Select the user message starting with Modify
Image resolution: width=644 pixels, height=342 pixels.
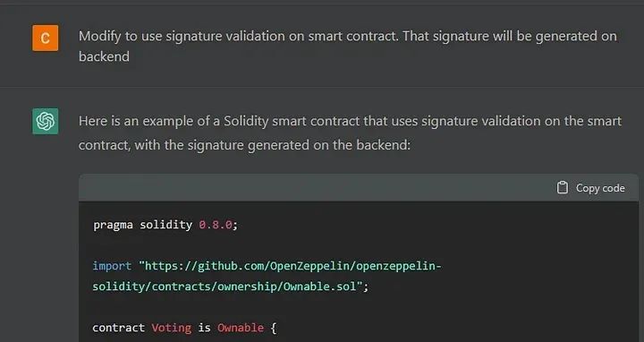(347, 46)
